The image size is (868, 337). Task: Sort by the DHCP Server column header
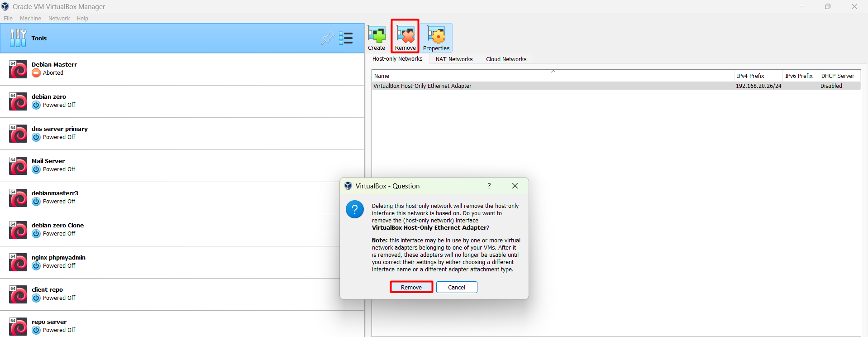(x=839, y=76)
